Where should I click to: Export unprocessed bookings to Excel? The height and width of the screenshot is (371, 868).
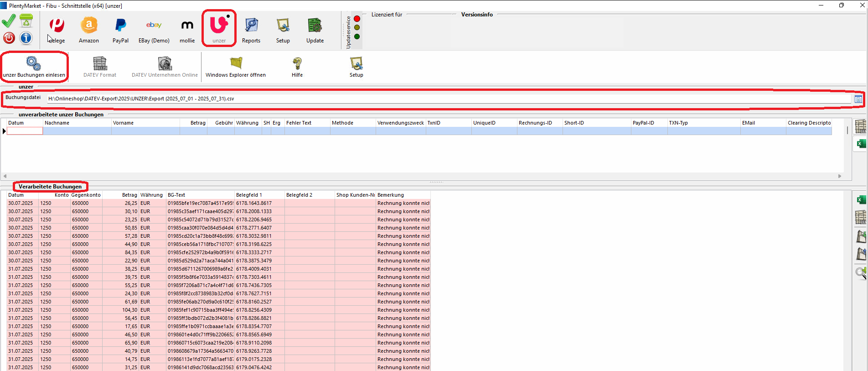[x=860, y=144]
